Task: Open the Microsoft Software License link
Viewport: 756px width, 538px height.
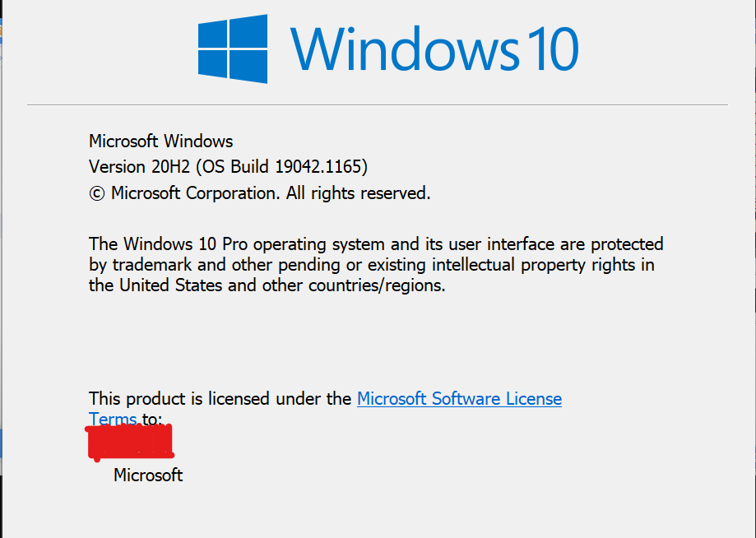Action: pyautogui.click(x=459, y=399)
